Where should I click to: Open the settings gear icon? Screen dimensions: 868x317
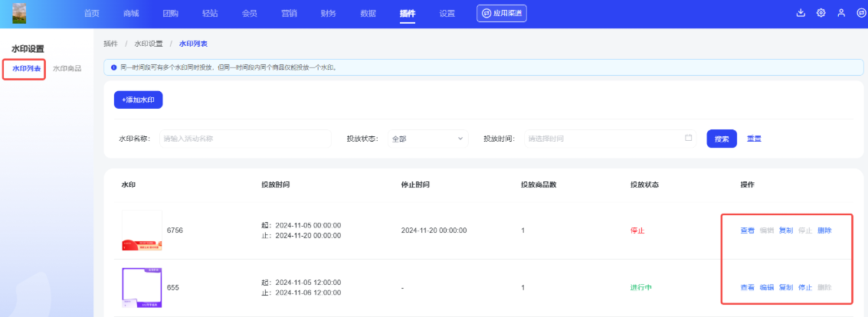point(821,13)
